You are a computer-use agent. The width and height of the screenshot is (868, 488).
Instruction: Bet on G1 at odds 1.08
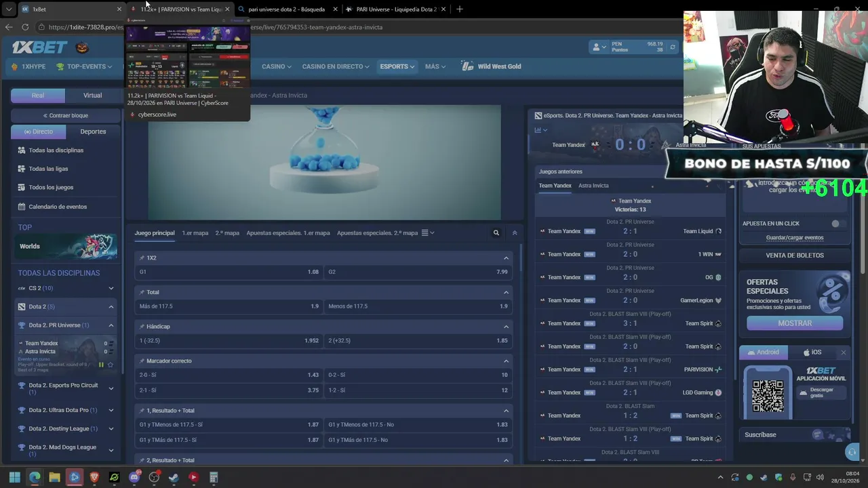[229, 272]
